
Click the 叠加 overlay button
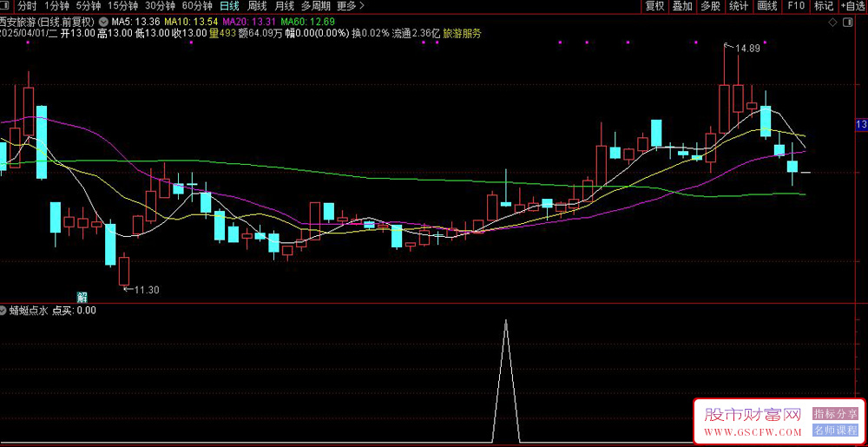(682, 6)
